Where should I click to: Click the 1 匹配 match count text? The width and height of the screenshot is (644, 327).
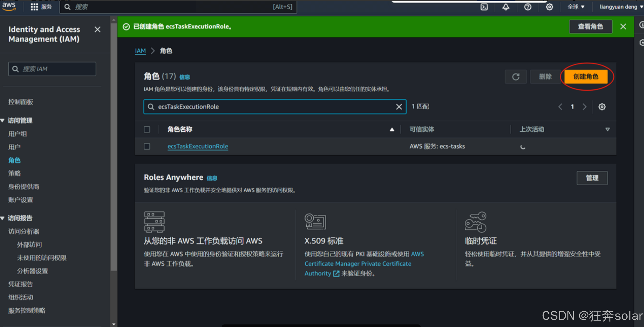420,107
